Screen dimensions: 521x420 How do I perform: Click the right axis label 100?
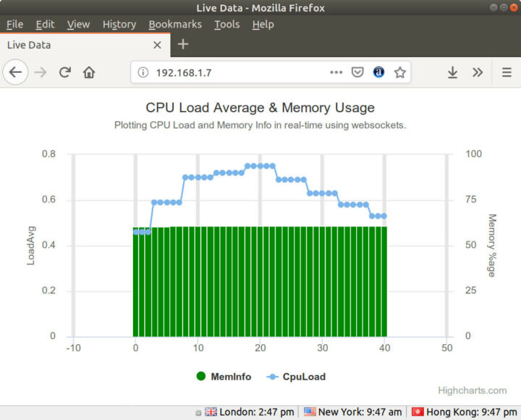[x=473, y=154]
